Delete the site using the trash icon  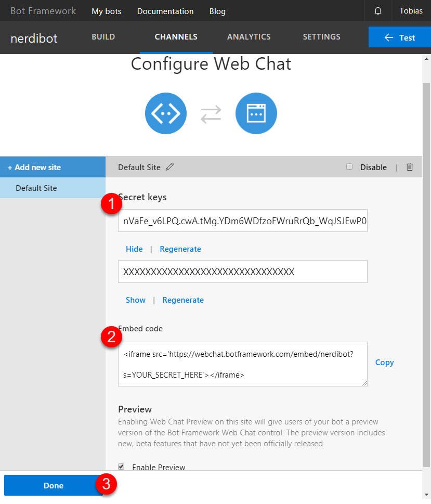tap(410, 167)
